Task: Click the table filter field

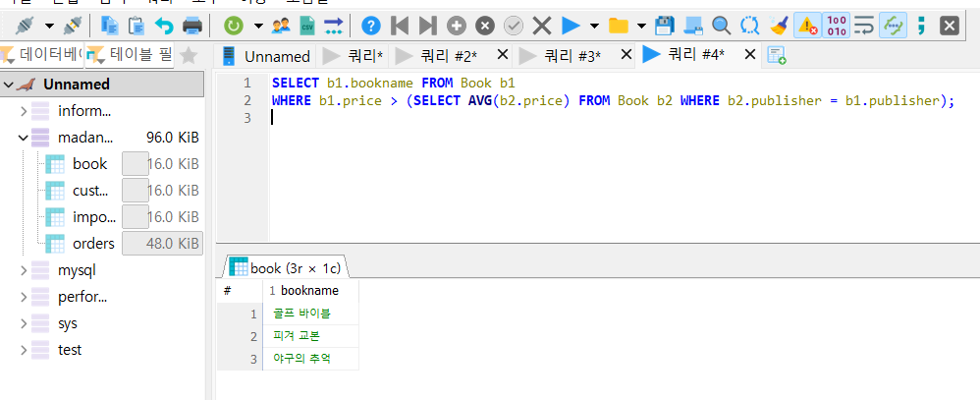Action: 129,55
